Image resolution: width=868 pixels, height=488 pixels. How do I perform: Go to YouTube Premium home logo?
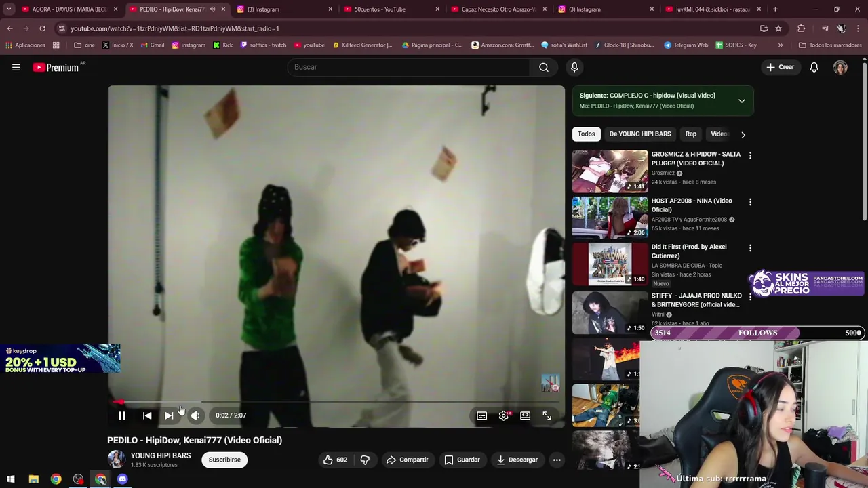point(56,67)
